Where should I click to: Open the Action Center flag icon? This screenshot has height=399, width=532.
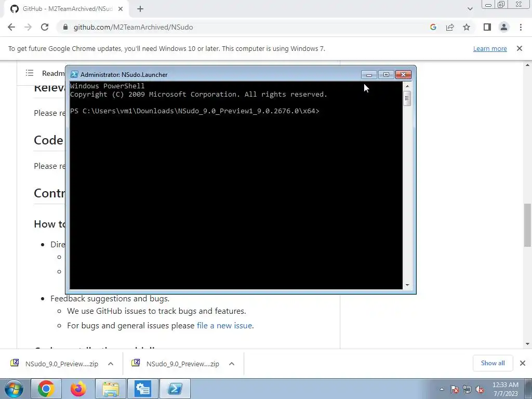[x=455, y=390]
